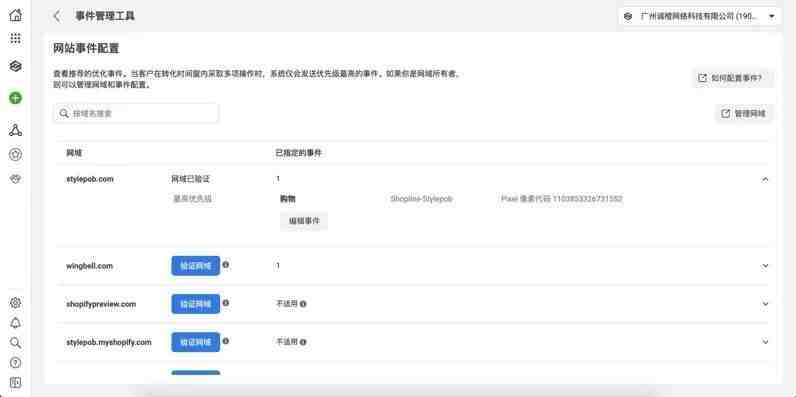Viewport: 796px width, 397px height.
Task: Click the 购物 event name
Action: point(288,199)
